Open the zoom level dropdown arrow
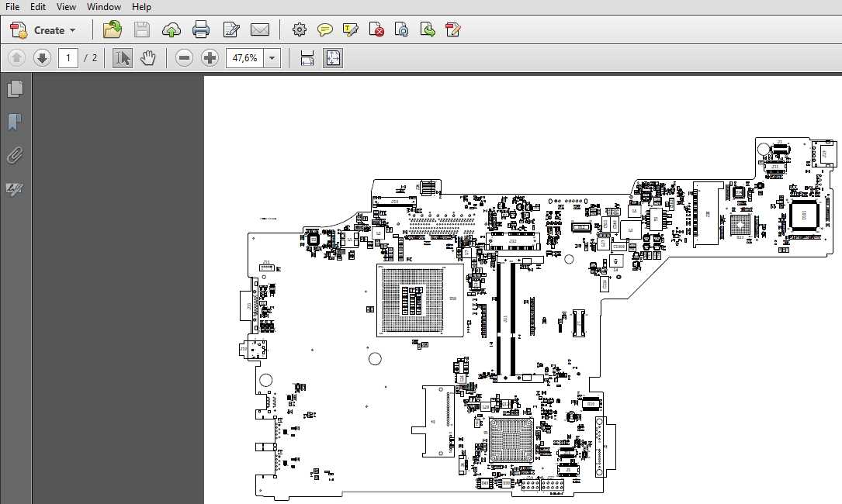Screen dimensions: 842x504 (272, 58)
